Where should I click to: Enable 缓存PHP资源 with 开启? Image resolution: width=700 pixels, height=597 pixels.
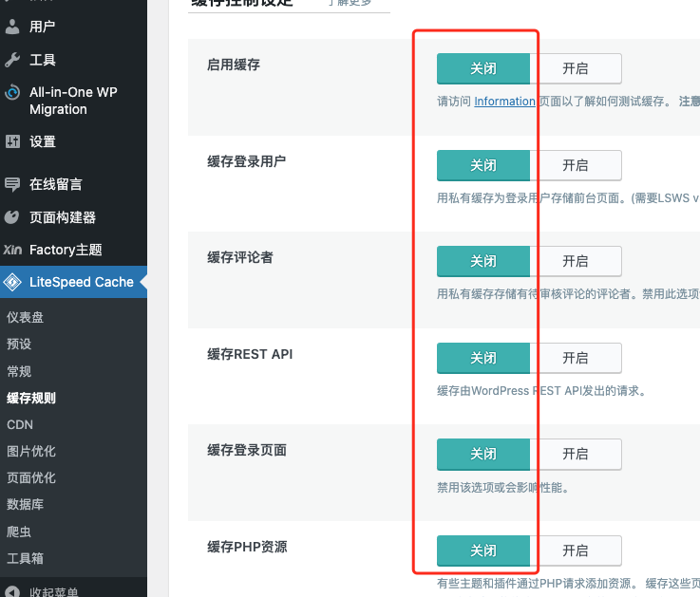pos(575,550)
